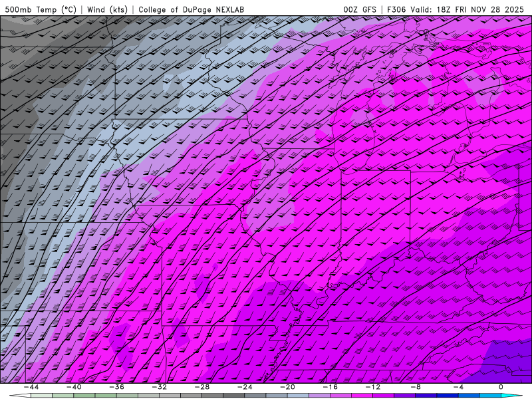Click the -12 color scale label

pos(373,387)
